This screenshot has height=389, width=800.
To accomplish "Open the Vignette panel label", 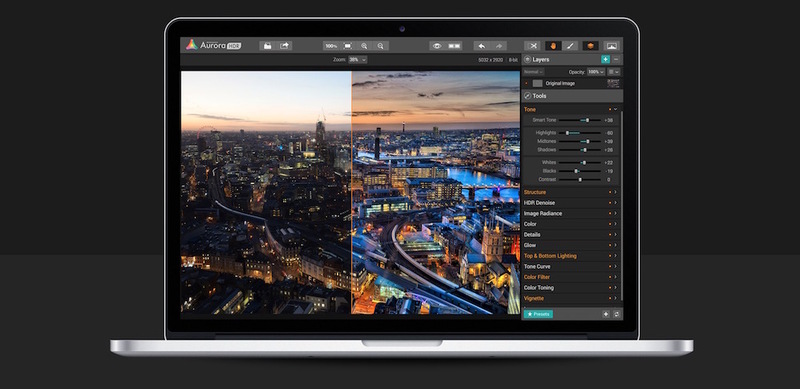I will click(534, 298).
